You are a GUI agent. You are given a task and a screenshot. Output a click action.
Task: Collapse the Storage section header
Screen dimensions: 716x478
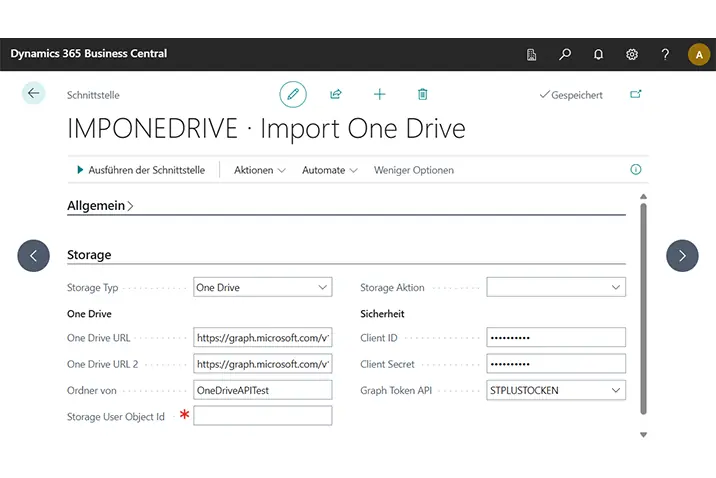point(89,255)
